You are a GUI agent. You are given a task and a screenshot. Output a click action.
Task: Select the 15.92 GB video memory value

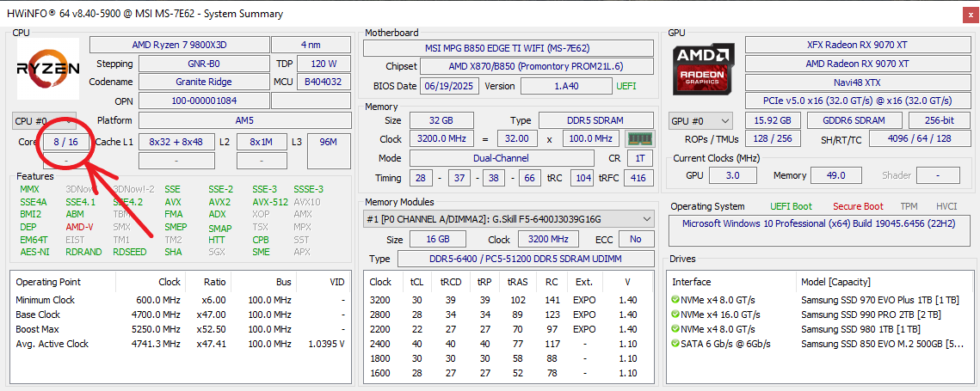773,120
